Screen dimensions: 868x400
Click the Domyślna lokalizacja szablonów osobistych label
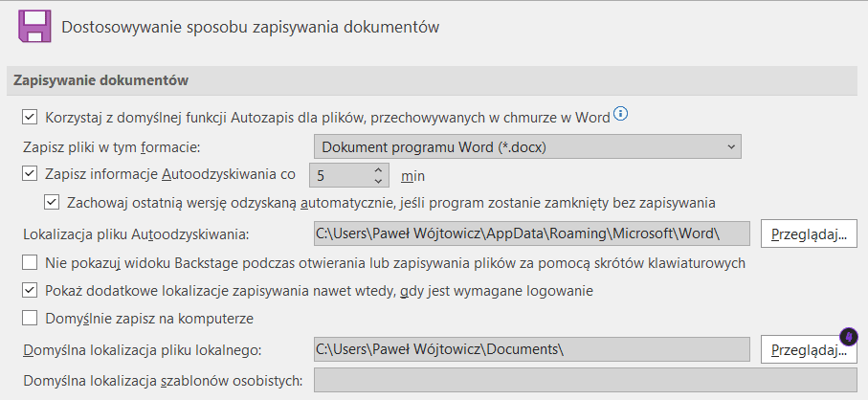point(163,381)
